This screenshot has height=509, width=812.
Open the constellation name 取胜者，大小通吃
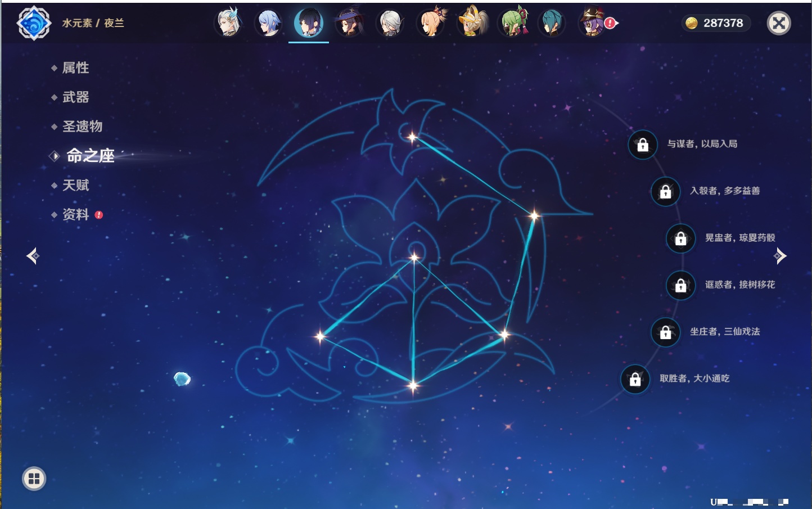coord(694,378)
